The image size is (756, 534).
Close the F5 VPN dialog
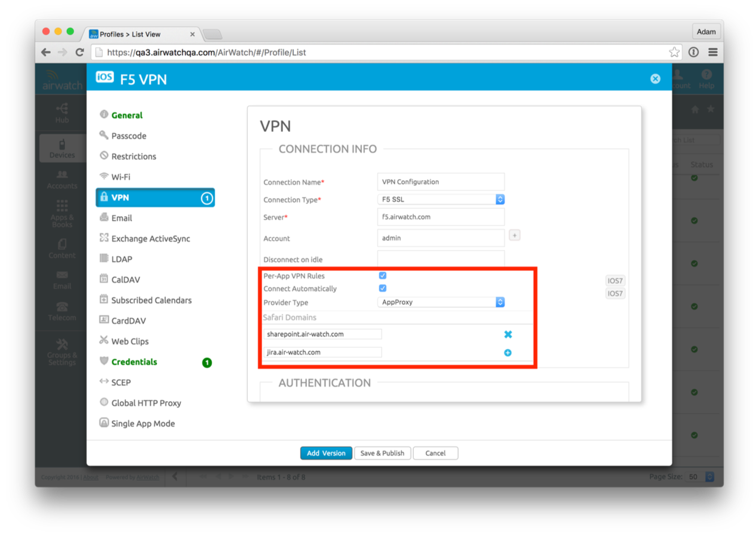coord(655,79)
